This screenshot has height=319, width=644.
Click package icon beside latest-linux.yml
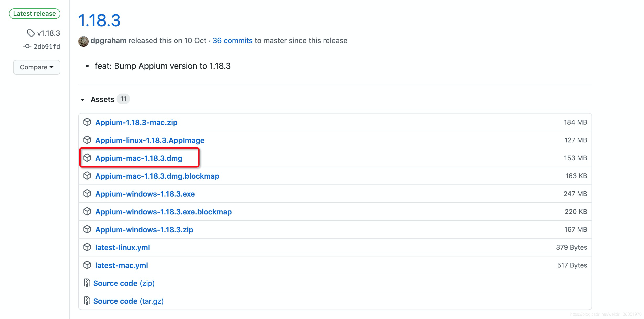87,247
